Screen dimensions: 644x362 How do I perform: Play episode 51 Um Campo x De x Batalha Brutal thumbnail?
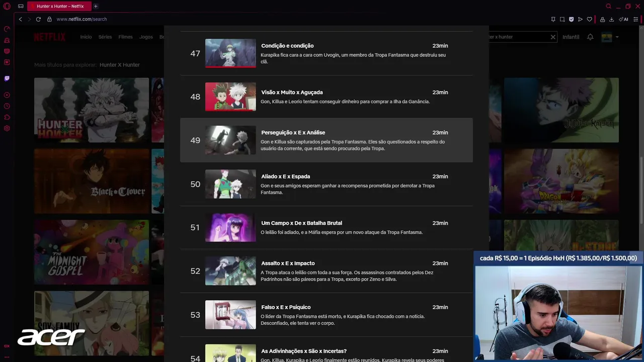click(x=230, y=227)
